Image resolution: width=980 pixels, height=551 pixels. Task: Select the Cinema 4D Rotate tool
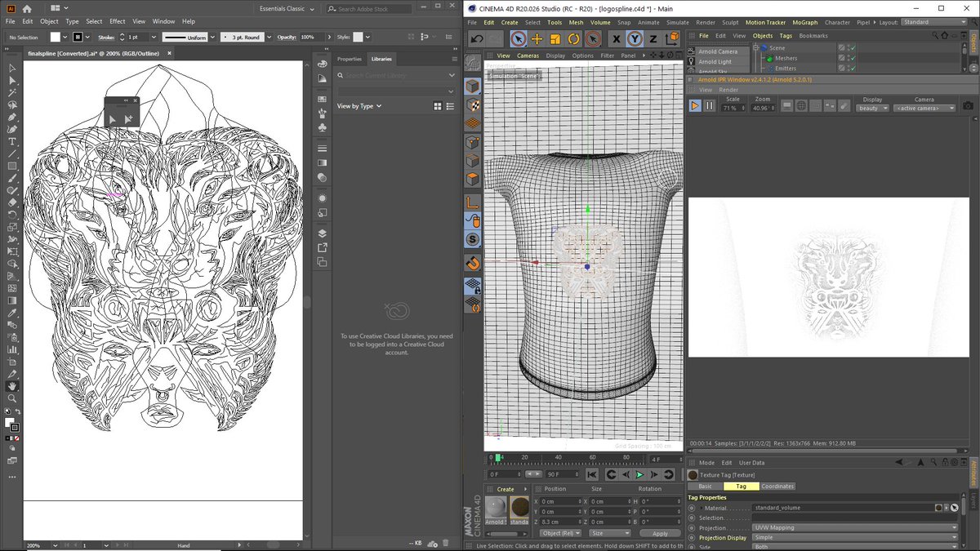[x=573, y=38]
